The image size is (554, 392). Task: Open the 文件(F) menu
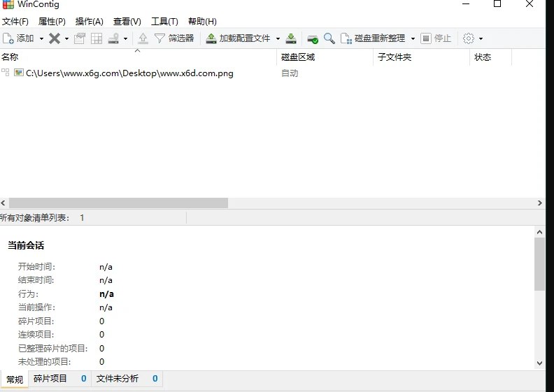pos(15,22)
